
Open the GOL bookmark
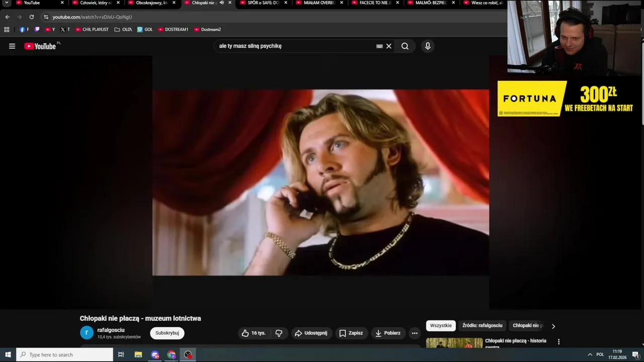click(145, 29)
